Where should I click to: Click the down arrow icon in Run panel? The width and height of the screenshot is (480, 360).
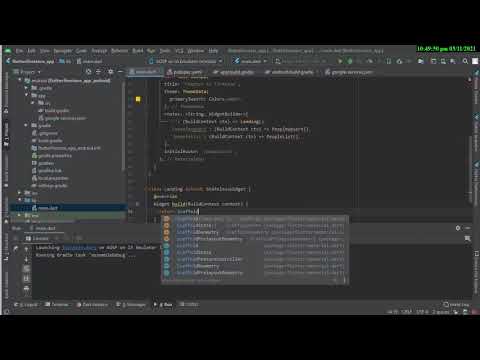click(x=27, y=259)
